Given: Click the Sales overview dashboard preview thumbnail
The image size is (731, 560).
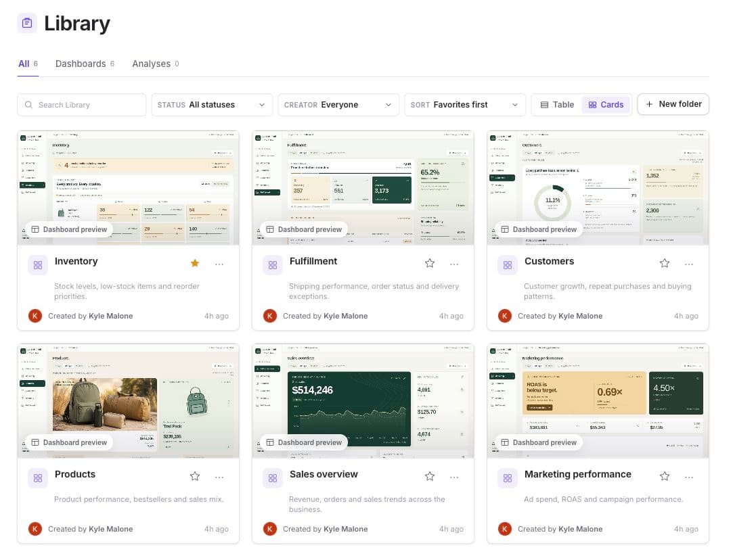Looking at the screenshot, I should click(363, 401).
